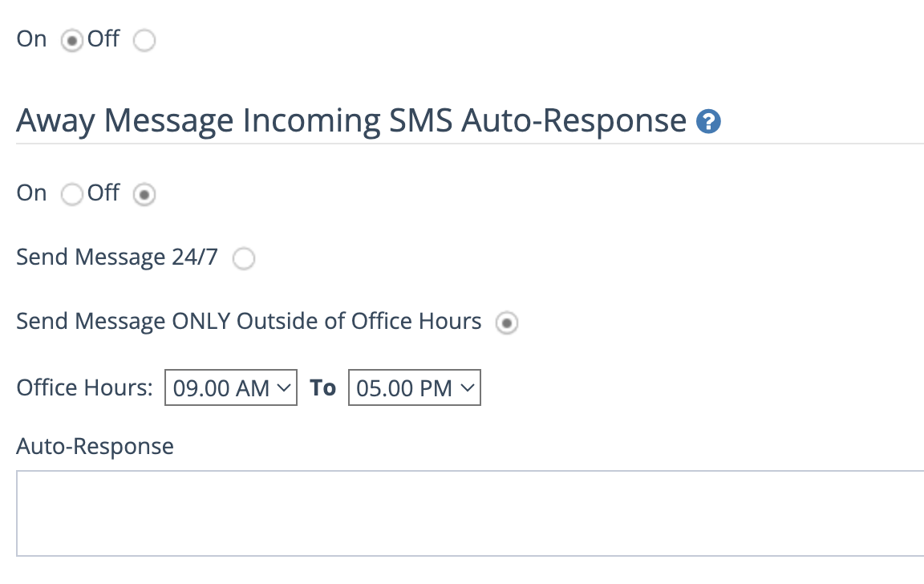Click the Away Message Incoming SMS Auto-Response heading
Viewport: 924px width, 584px height.
(351, 121)
